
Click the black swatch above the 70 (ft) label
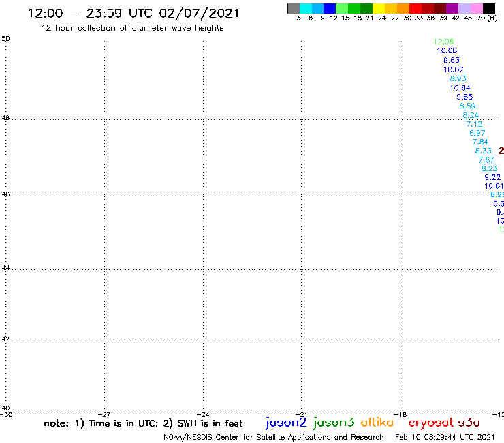(x=489, y=8)
